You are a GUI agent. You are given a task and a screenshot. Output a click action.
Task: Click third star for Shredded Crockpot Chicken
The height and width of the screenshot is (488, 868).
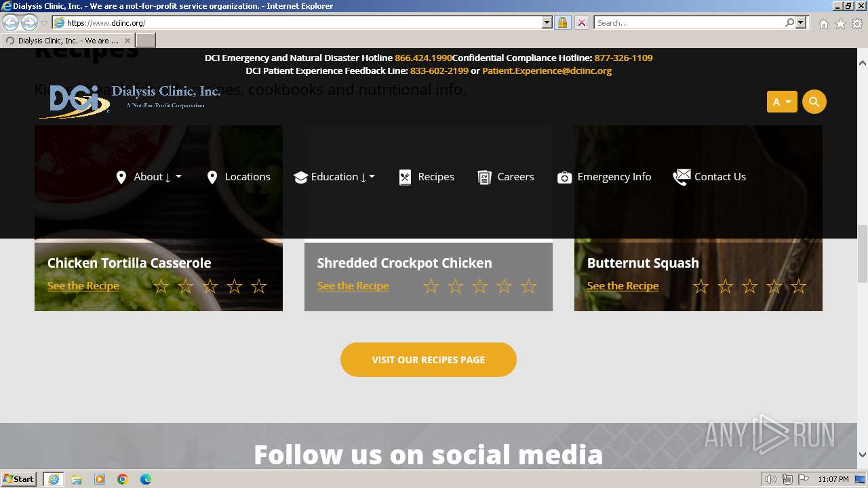[x=479, y=286]
